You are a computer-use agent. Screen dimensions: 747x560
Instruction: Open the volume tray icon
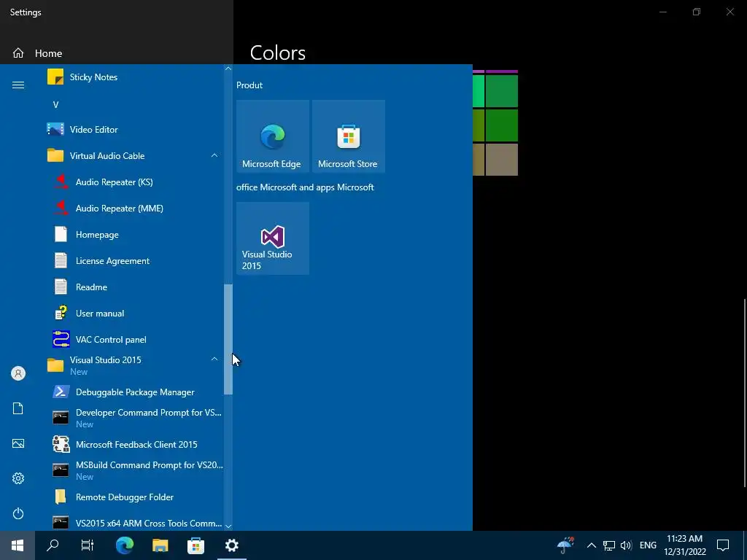[x=626, y=545]
